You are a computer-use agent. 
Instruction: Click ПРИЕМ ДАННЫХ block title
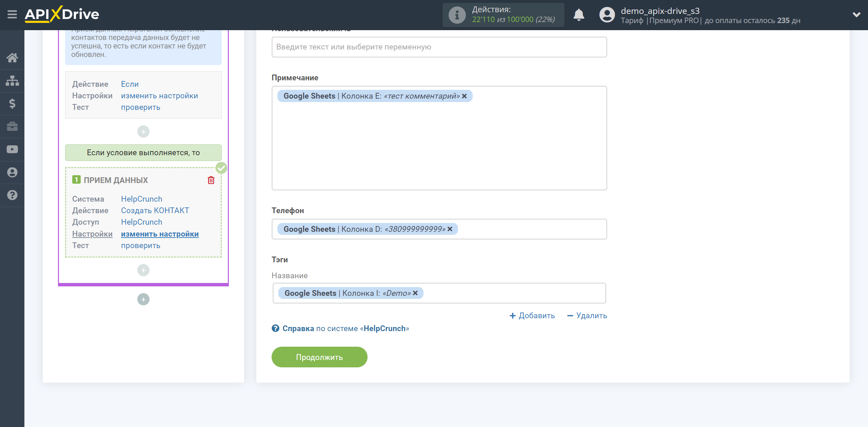coord(116,180)
